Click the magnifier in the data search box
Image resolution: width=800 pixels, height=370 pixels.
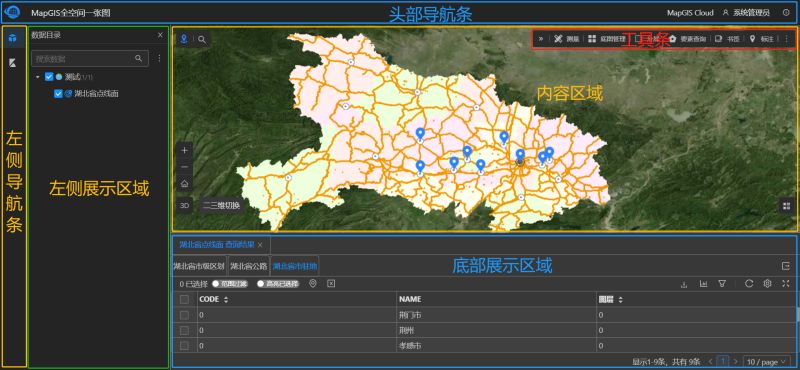pos(138,59)
